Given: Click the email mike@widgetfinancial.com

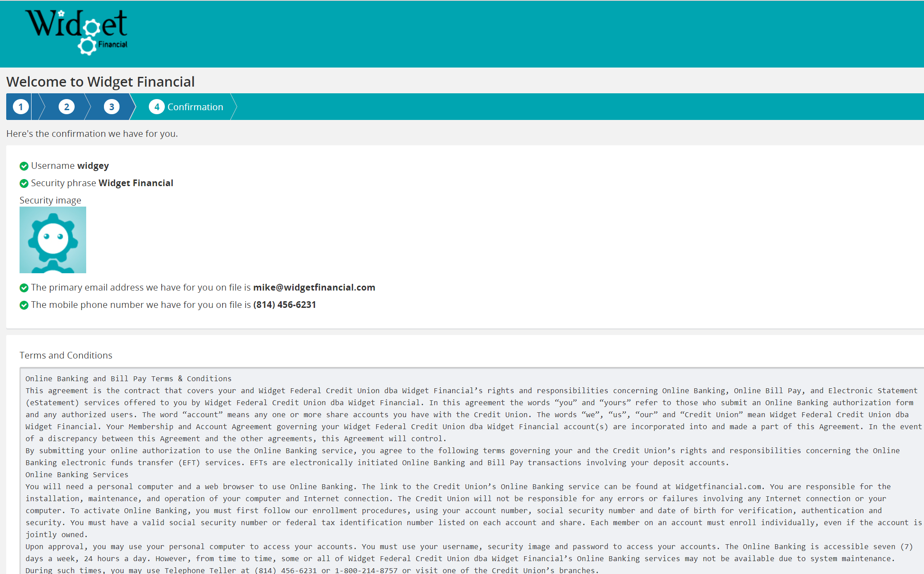Looking at the screenshot, I should 314,287.
